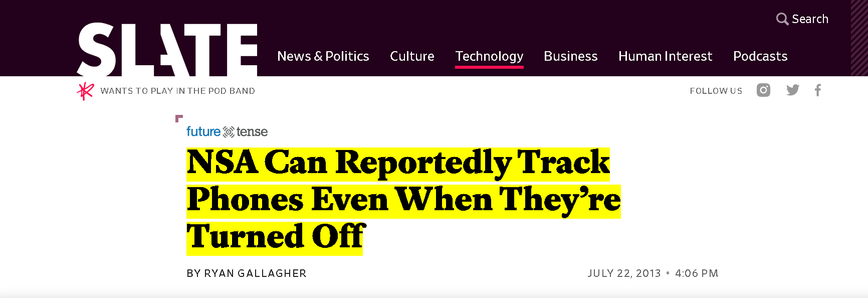Open Slate's Instagram page icon
This screenshot has width=868, height=298.
(763, 90)
